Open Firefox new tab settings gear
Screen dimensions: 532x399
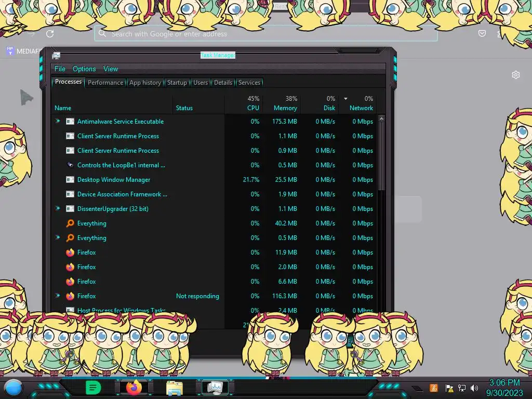coord(516,75)
